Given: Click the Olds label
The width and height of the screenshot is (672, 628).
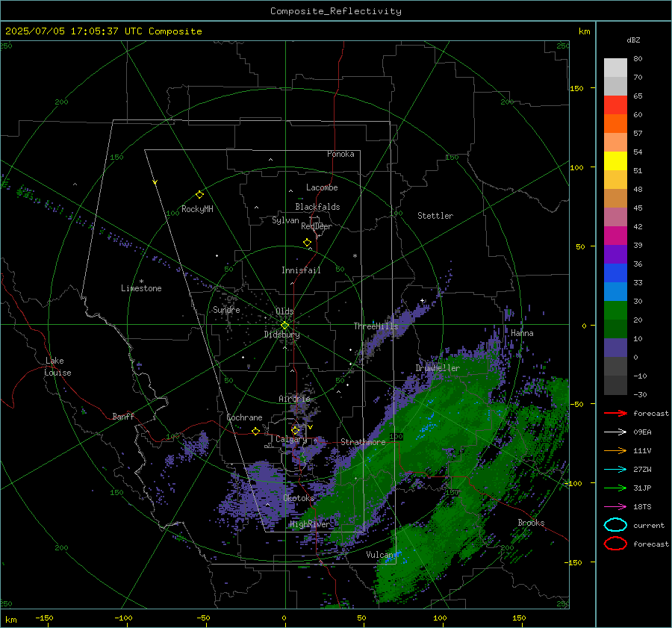Looking at the screenshot, I should pyautogui.click(x=284, y=311).
